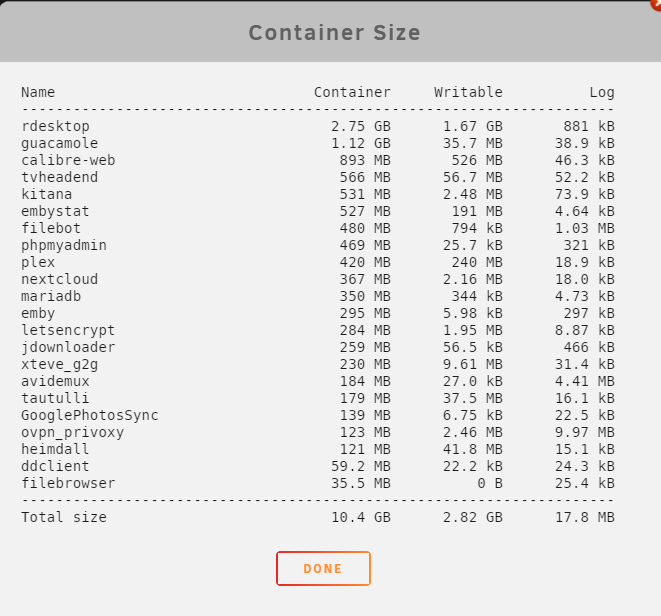
Task: Click the heimdall entry
Action: point(55,449)
